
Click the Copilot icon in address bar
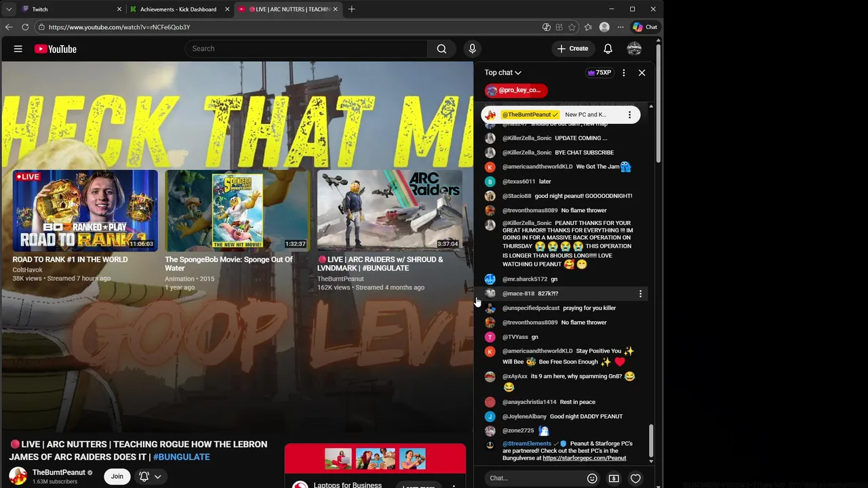click(547, 27)
